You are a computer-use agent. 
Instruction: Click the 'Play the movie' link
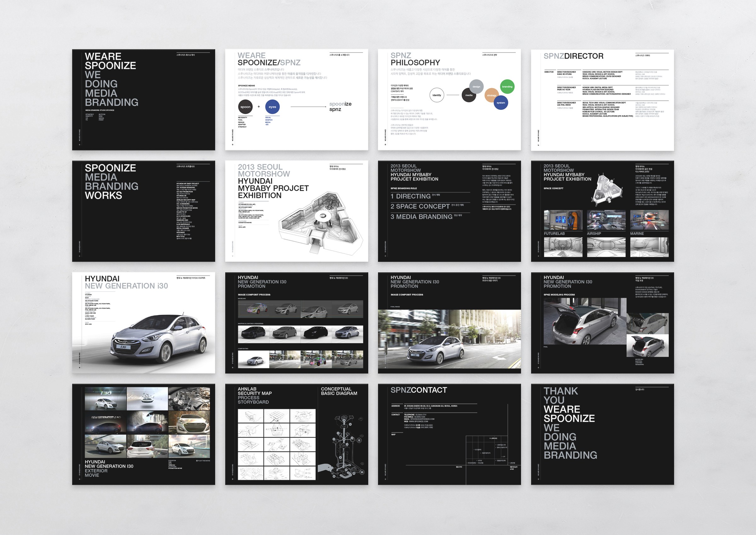click(203, 460)
